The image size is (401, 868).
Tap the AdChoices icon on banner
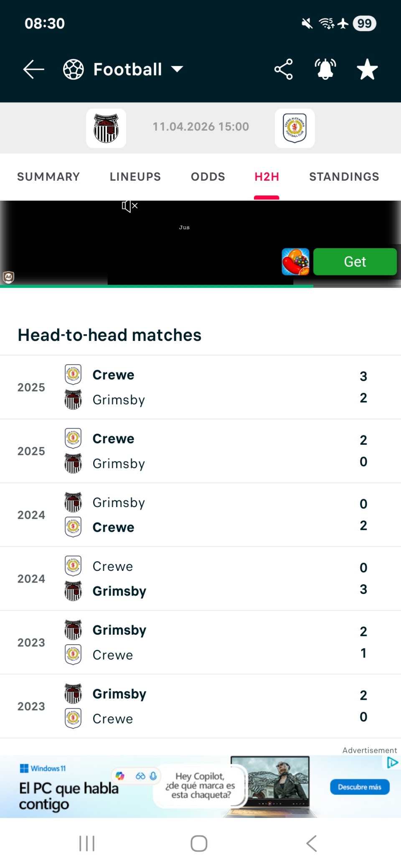(x=392, y=763)
